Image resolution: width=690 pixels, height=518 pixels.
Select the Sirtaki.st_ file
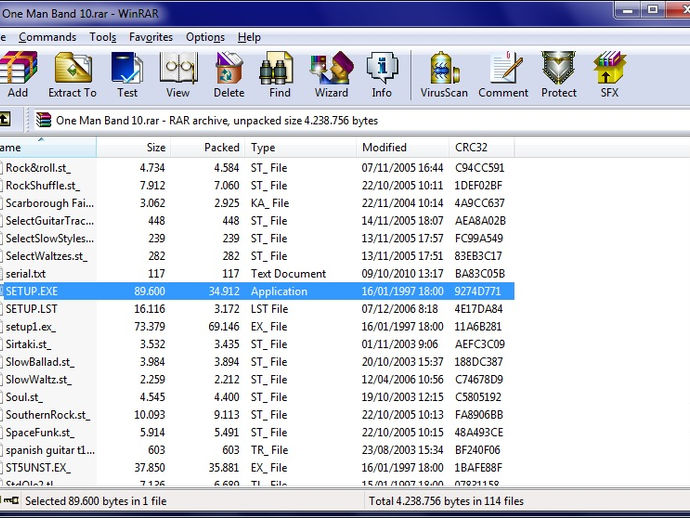[x=28, y=344]
